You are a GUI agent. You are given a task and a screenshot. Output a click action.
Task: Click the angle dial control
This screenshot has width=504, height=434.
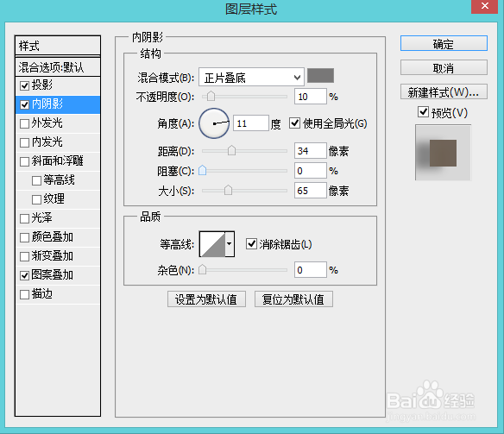pos(214,123)
